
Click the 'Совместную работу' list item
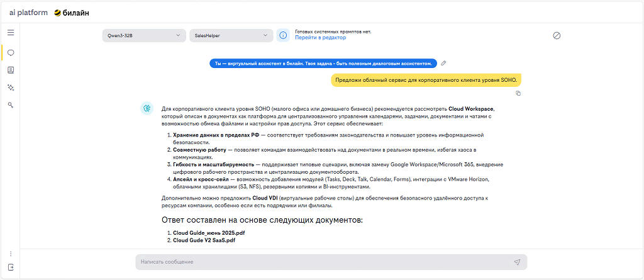click(198, 150)
